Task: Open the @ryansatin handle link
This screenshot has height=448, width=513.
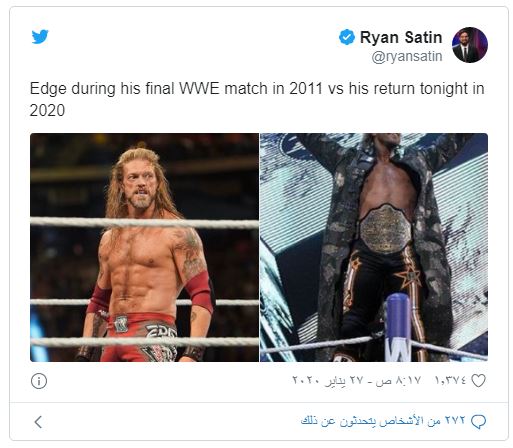Action: point(407,57)
